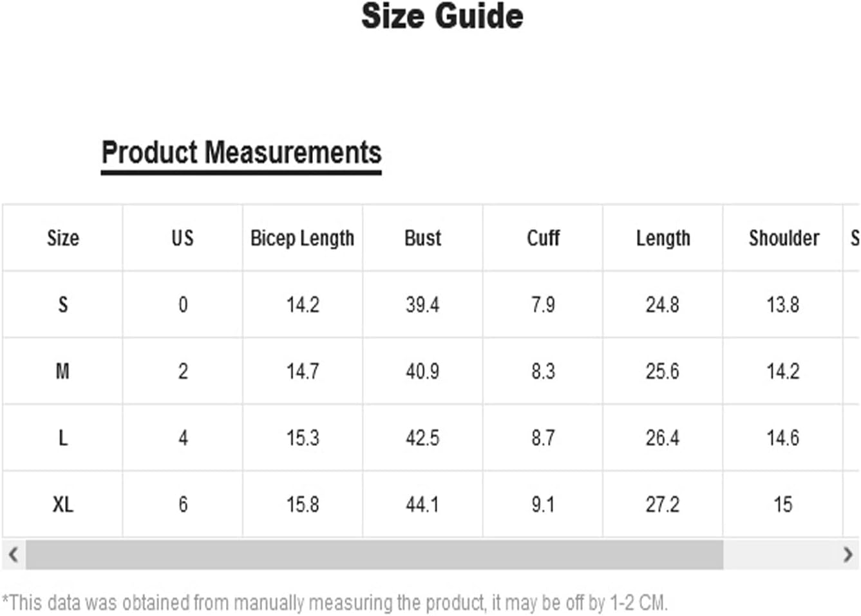Click the Bicep Length column header
Screen dimensions: 861x616
(303, 238)
